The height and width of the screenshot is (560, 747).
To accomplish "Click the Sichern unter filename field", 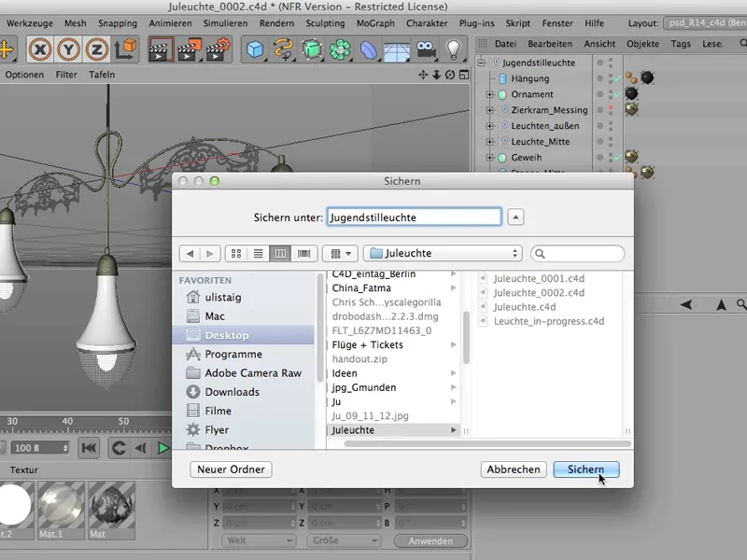I will (x=414, y=217).
